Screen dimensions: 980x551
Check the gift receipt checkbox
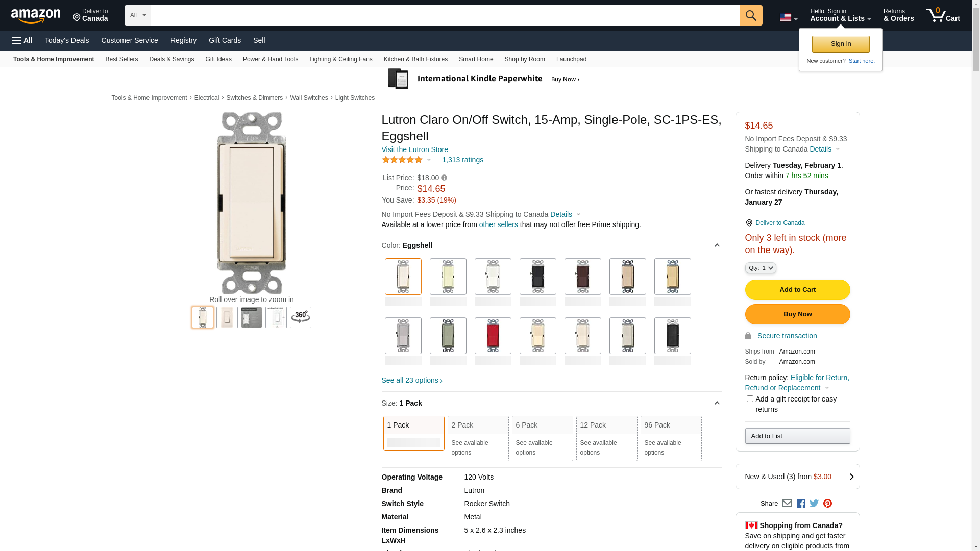pos(750,399)
